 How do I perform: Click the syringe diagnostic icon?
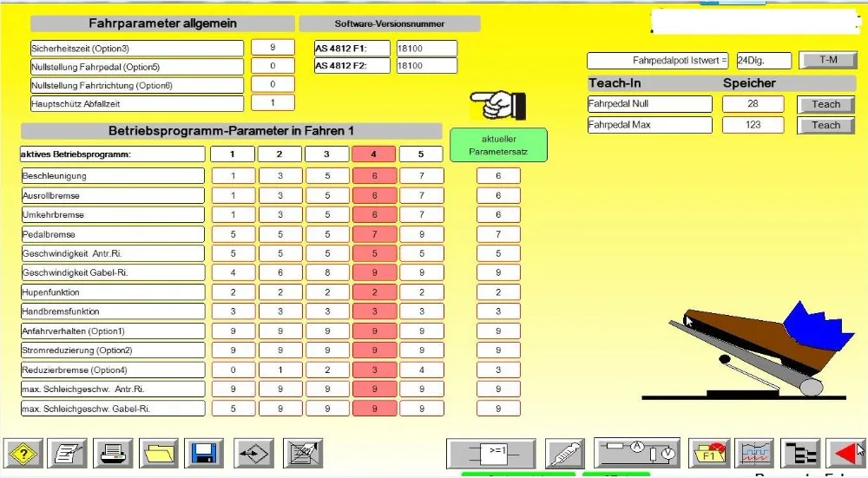[565, 454]
